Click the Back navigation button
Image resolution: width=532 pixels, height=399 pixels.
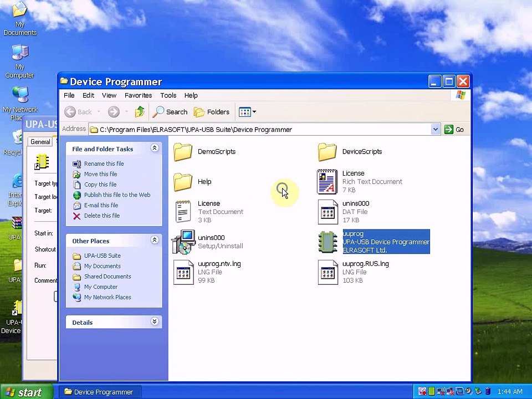point(79,111)
